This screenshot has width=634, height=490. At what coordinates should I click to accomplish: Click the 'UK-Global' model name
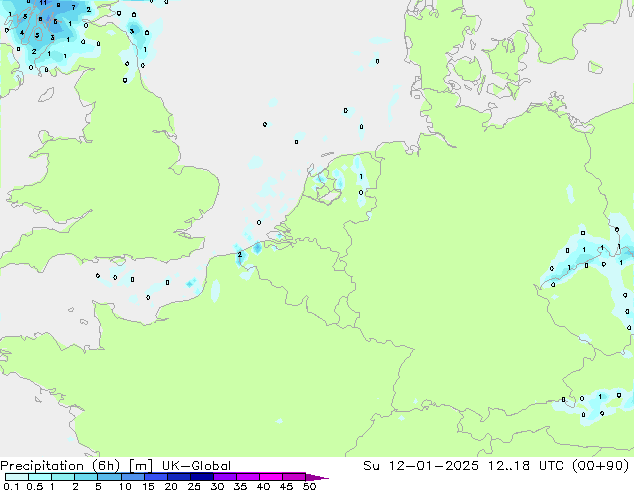[x=196, y=466]
